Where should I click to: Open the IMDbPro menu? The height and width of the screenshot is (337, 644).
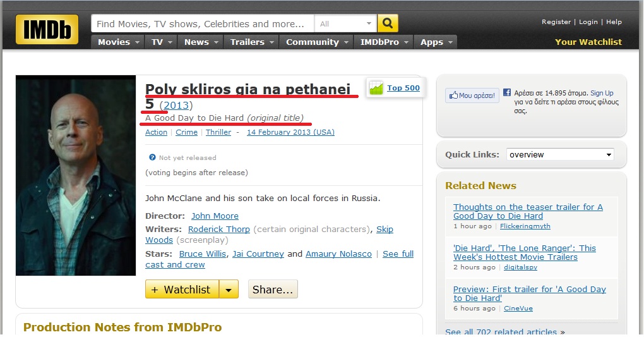tap(383, 42)
